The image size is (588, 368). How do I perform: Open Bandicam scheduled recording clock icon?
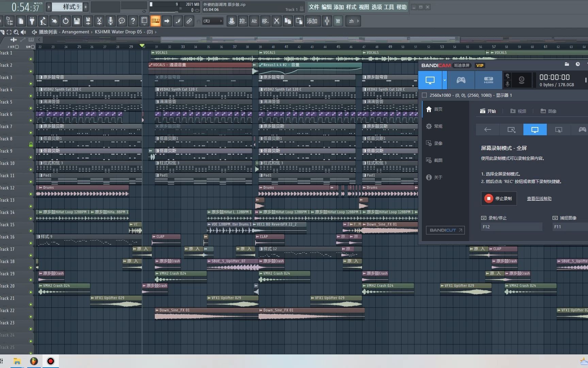578,64
